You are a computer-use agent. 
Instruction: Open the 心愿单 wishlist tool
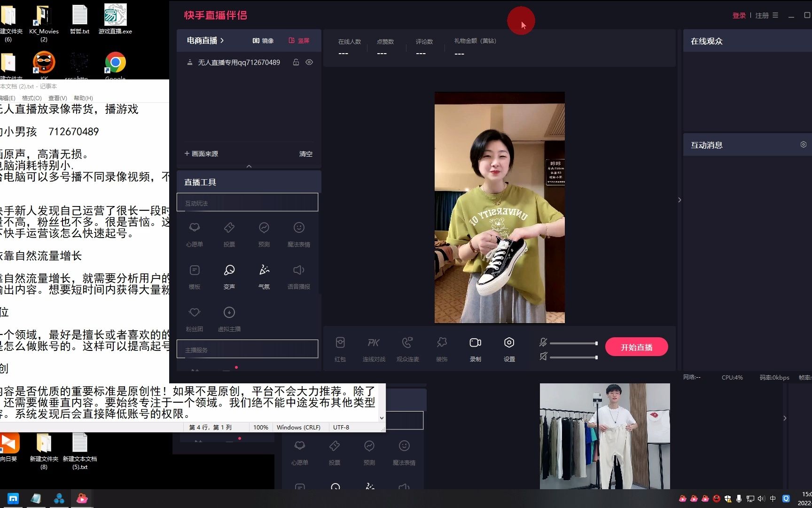194,234
